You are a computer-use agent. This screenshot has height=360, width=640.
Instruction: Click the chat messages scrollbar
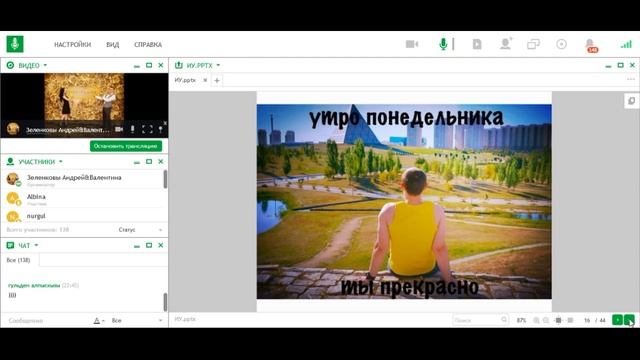click(165, 302)
